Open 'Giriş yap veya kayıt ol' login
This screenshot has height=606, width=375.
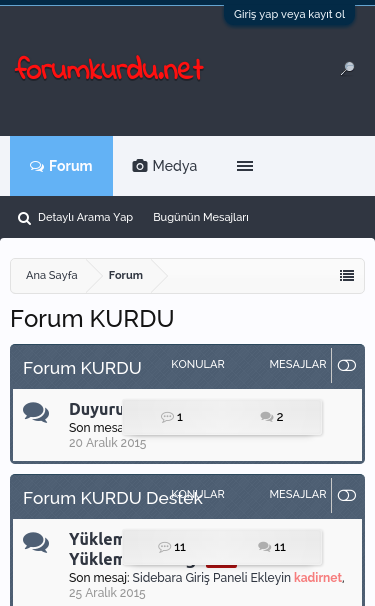click(x=289, y=15)
